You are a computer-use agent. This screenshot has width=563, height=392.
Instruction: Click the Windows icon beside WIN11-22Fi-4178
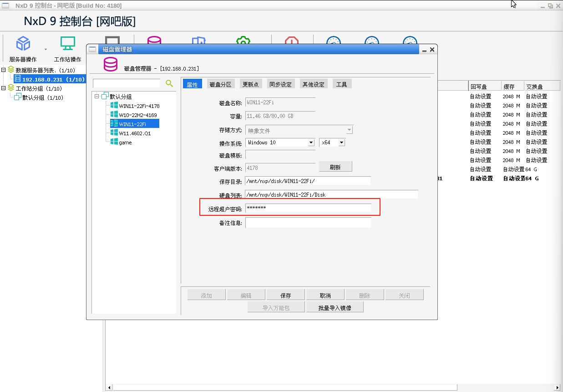pos(114,106)
